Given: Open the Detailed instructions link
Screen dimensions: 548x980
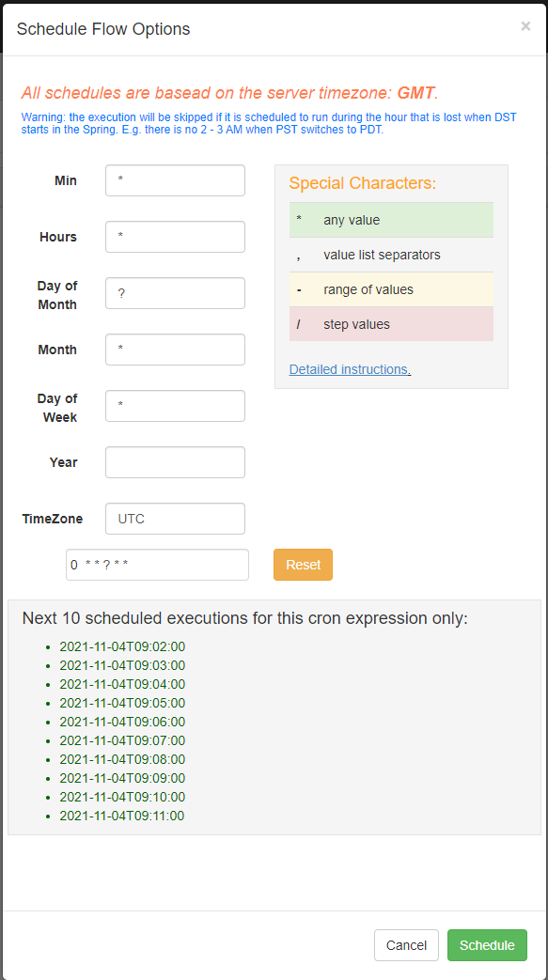Looking at the screenshot, I should tap(349, 369).
